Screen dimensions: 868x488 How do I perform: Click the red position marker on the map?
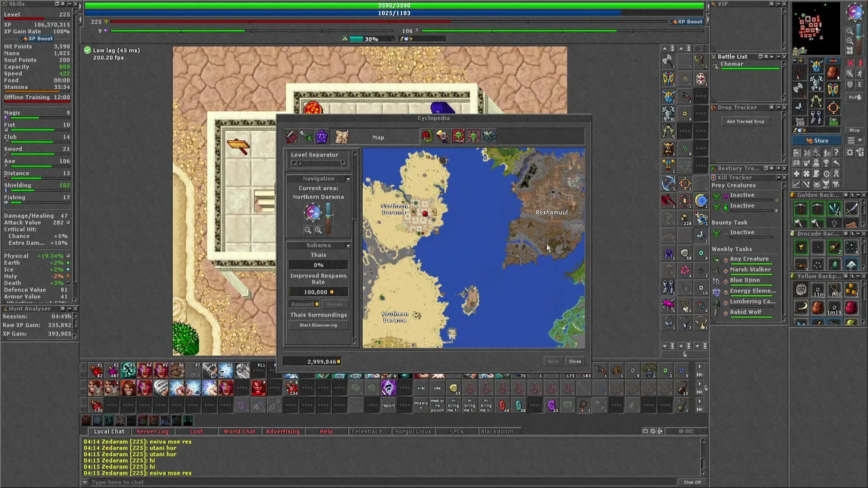pos(425,214)
